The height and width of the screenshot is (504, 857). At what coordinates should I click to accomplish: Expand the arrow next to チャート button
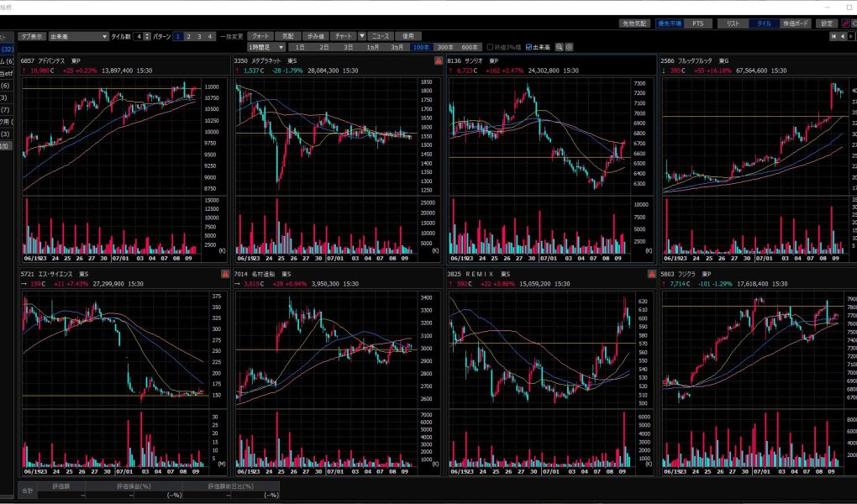361,37
